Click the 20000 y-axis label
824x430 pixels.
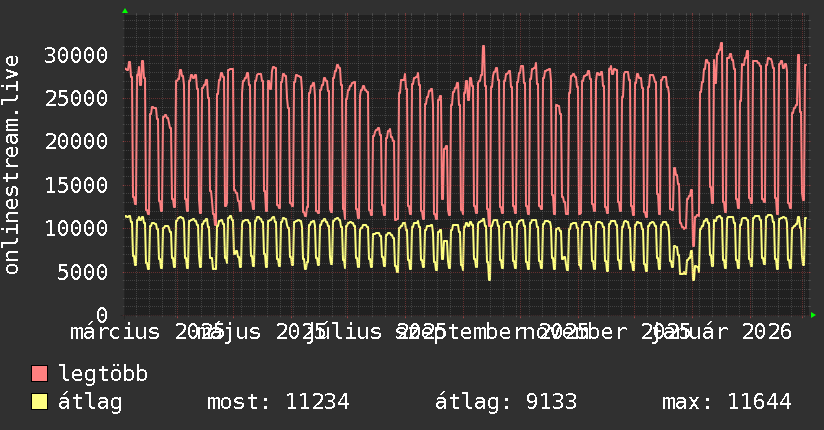tap(76, 141)
